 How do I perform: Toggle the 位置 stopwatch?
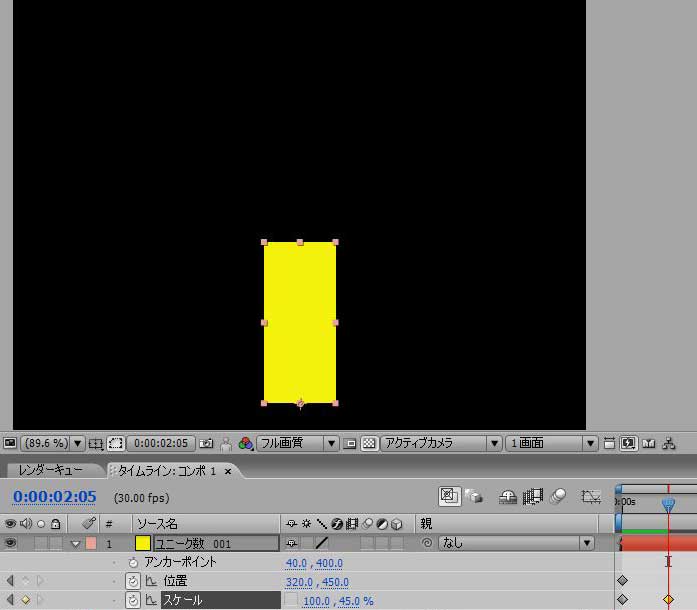[x=133, y=581]
